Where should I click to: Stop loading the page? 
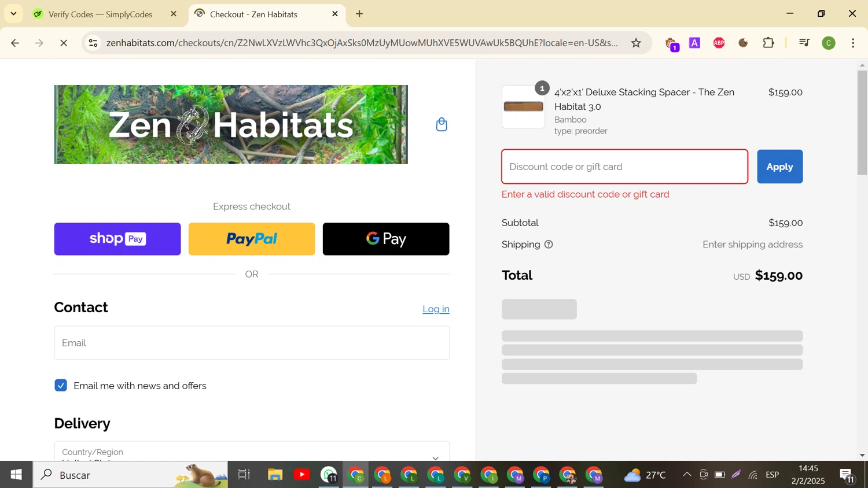point(64,43)
